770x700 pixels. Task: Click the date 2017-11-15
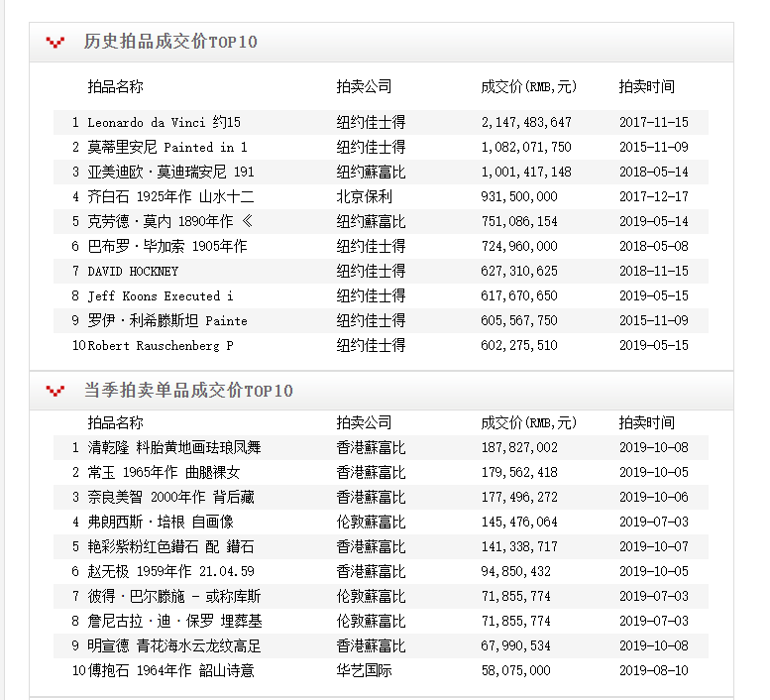[x=654, y=122]
